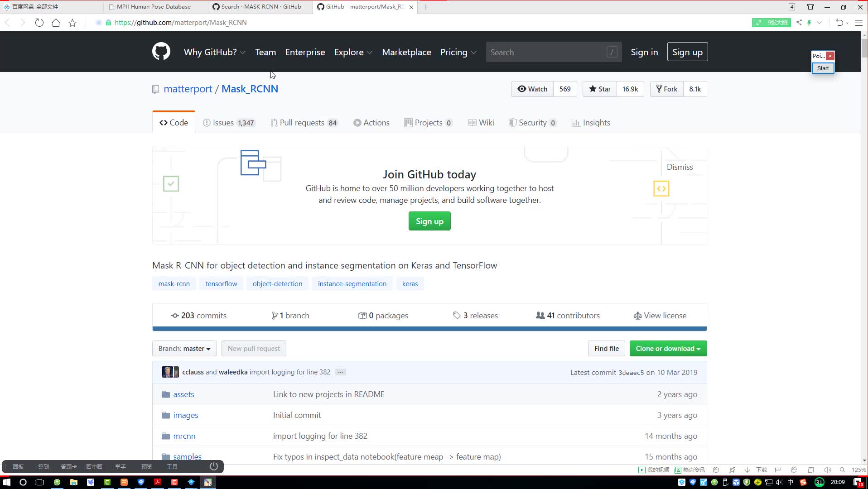Screen dimensions: 868x489
Task: Open the Clone or download dropdown
Action: click(x=668, y=348)
